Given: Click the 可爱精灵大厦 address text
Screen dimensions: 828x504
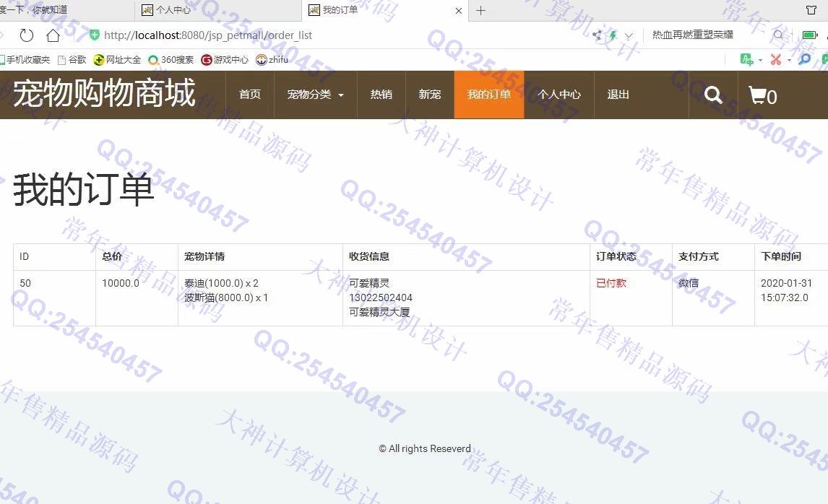Looking at the screenshot, I should 379,312.
